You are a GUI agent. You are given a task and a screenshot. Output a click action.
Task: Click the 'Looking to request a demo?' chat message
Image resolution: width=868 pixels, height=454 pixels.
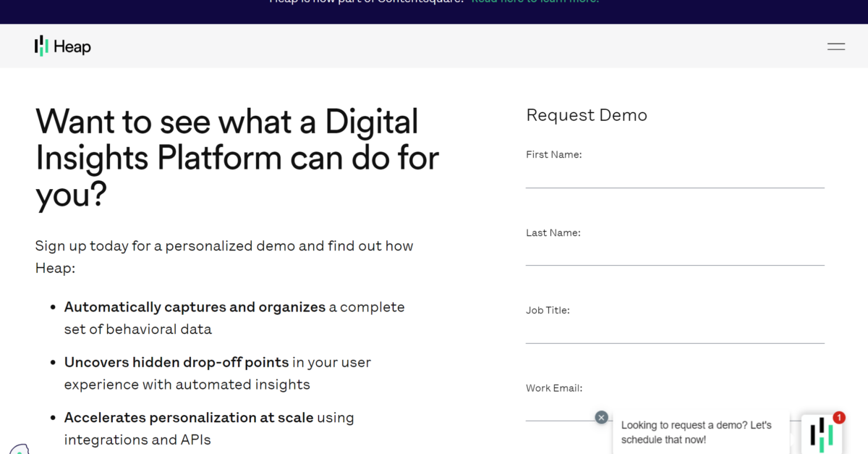(697, 432)
